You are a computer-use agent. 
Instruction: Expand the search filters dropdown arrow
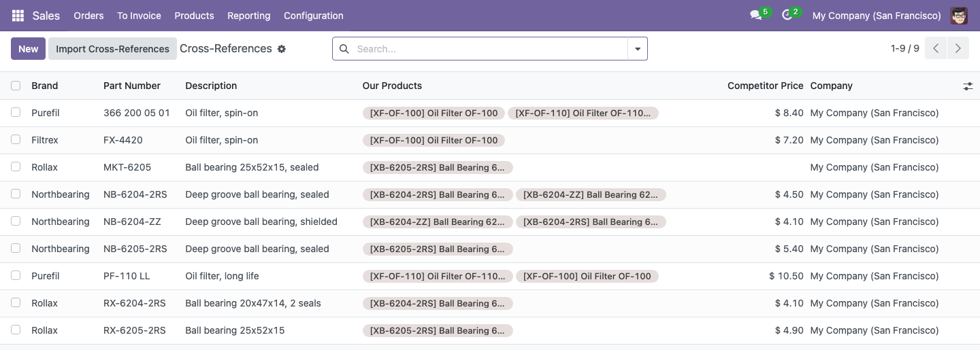coord(638,49)
